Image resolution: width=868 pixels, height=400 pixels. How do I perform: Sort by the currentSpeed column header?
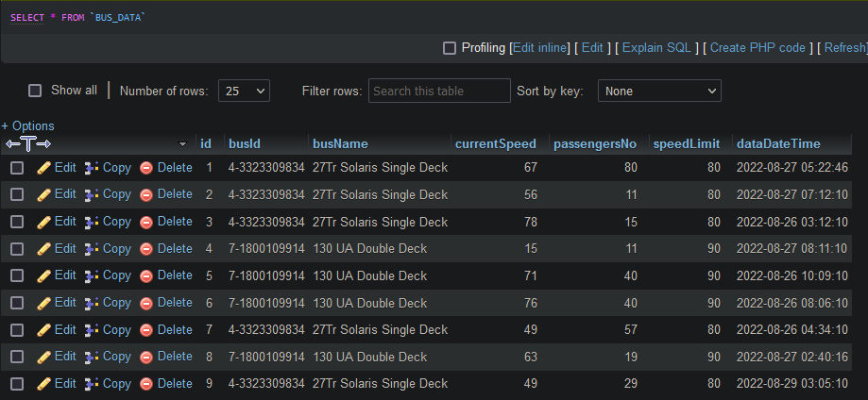click(496, 143)
